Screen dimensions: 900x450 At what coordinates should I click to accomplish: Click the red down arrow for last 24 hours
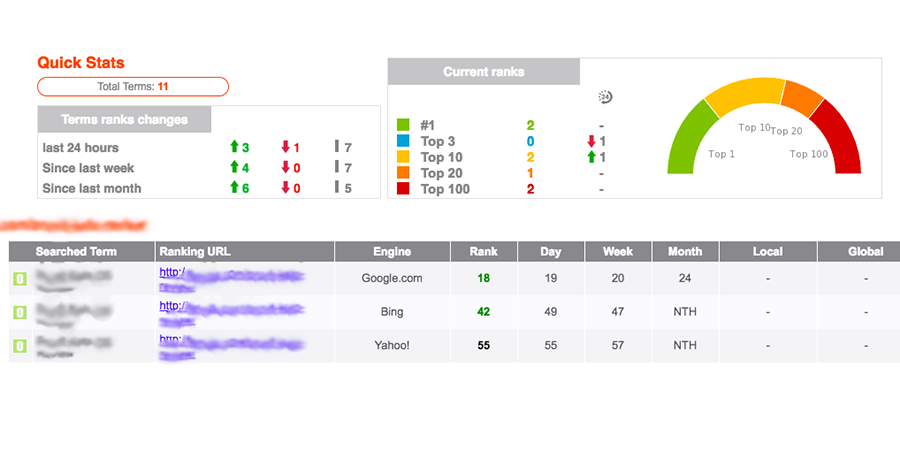pyautogui.click(x=285, y=148)
